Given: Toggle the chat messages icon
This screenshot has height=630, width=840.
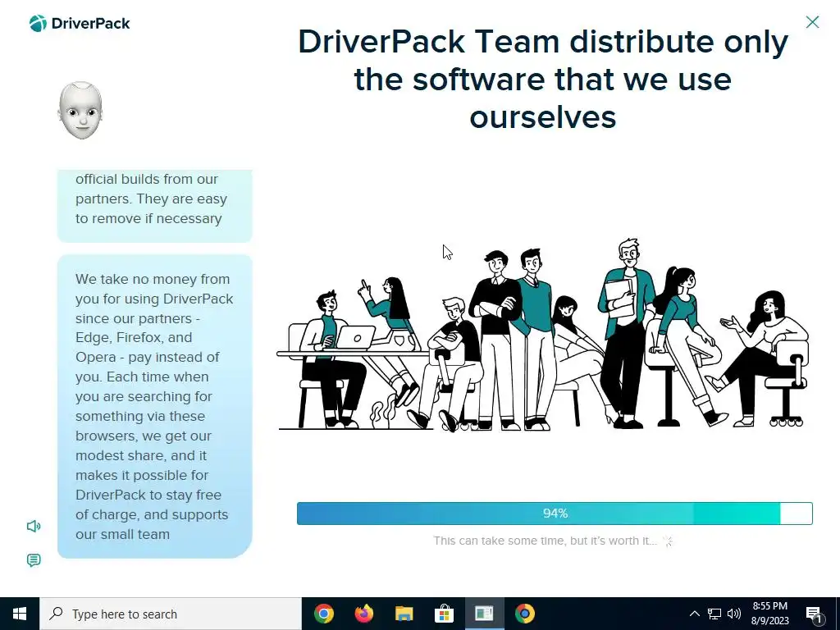Looking at the screenshot, I should tap(34, 560).
